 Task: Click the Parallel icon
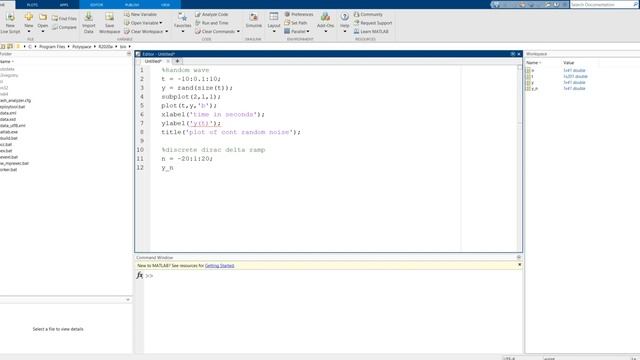(287, 31)
